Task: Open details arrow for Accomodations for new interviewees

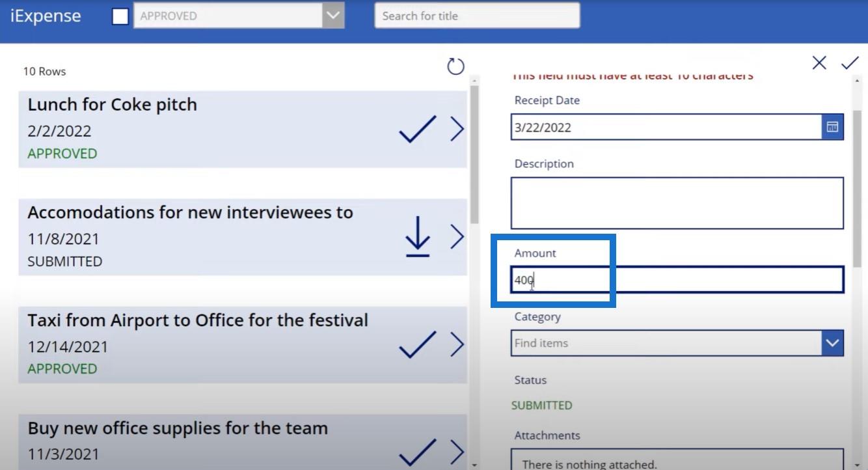Action: tap(457, 236)
